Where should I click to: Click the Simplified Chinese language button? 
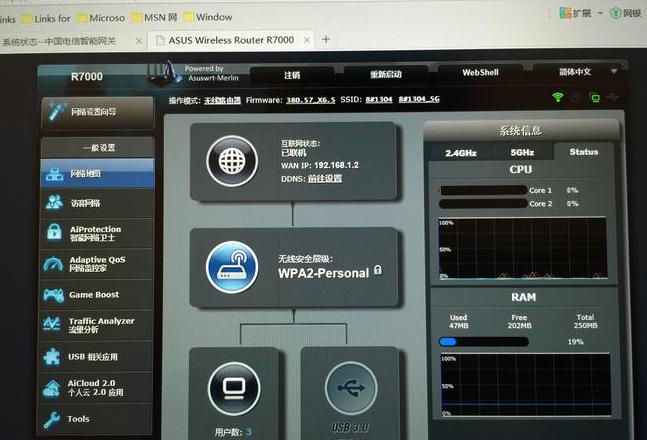point(575,72)
